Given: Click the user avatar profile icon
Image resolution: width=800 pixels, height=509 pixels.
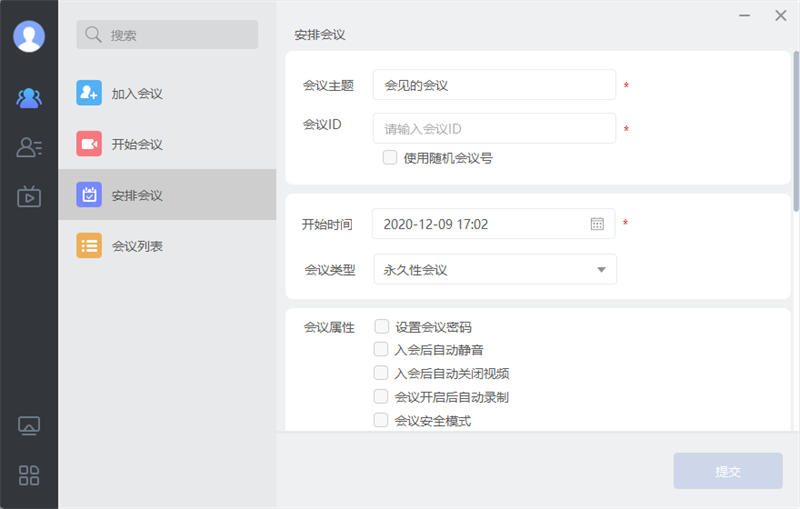Looking at the screenshot, I should coord(29,36).
